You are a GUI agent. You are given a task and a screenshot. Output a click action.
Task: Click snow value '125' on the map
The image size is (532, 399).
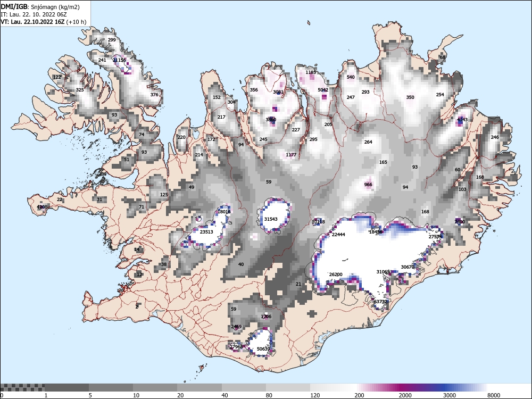[164, 195]
